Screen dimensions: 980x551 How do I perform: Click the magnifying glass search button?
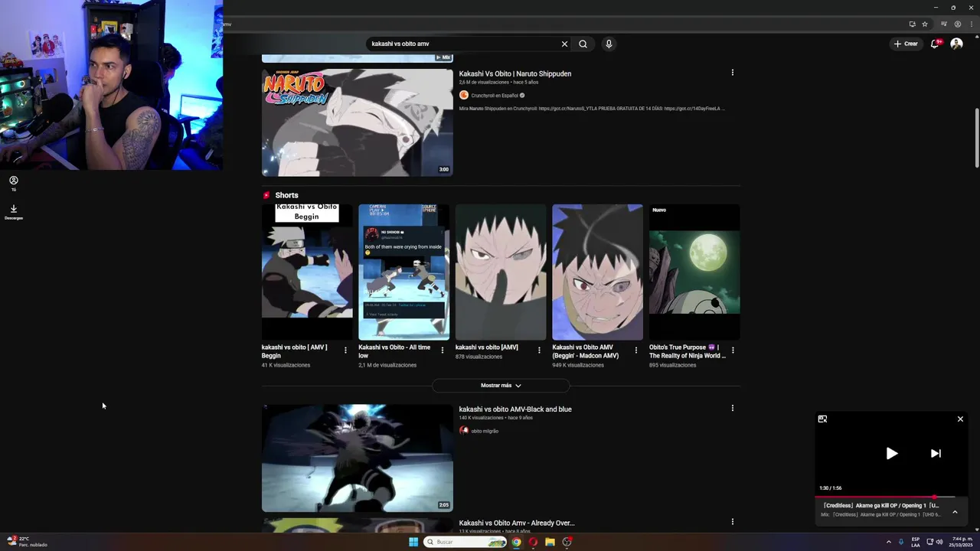click(583, 44)
